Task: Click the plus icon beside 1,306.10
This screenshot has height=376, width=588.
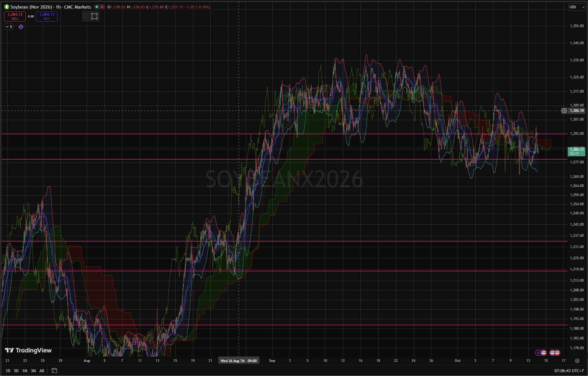Action: coord(564,111)
